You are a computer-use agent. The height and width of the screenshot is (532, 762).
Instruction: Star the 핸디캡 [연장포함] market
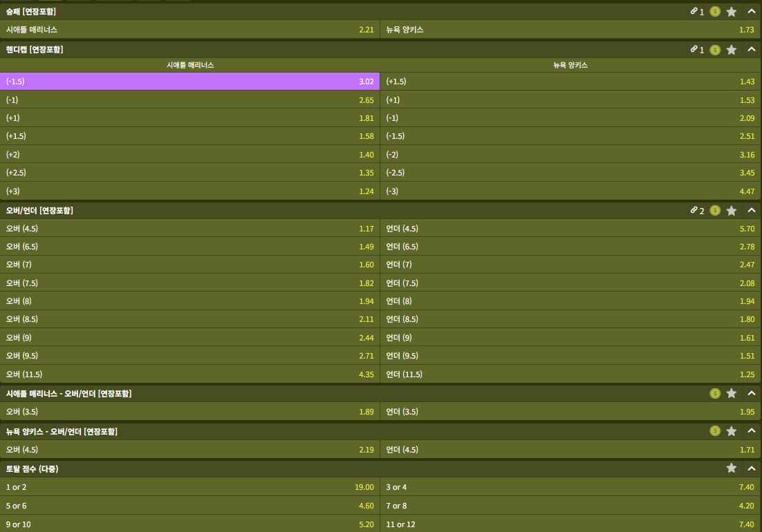tap(731, 50)
